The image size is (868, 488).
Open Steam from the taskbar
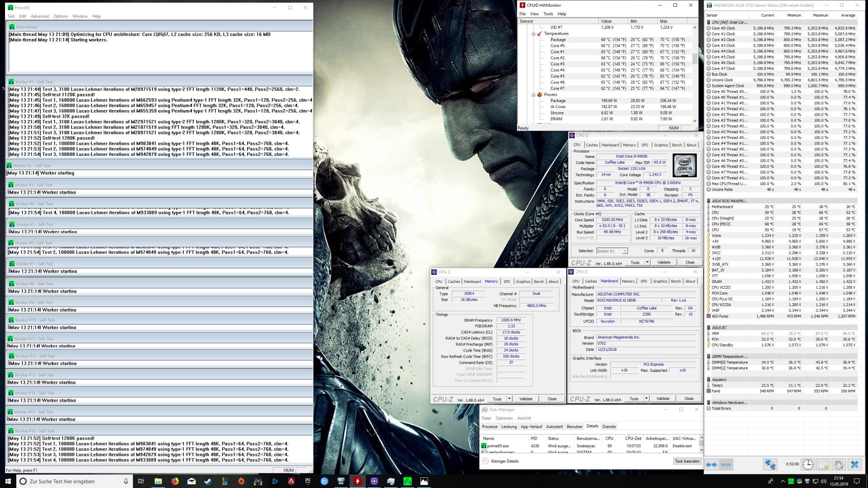(x=208, y=481)
